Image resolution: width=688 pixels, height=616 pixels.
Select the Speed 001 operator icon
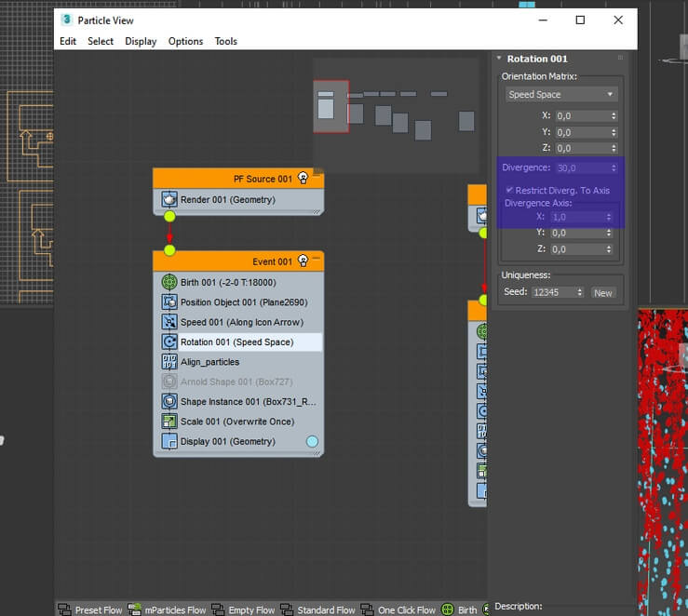coord(169,322)
